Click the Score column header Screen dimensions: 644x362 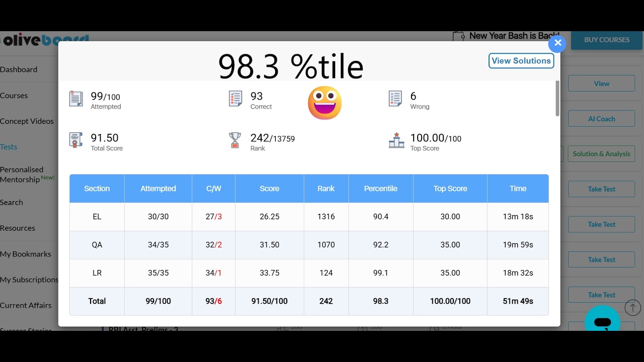click(x=270, y=189)
